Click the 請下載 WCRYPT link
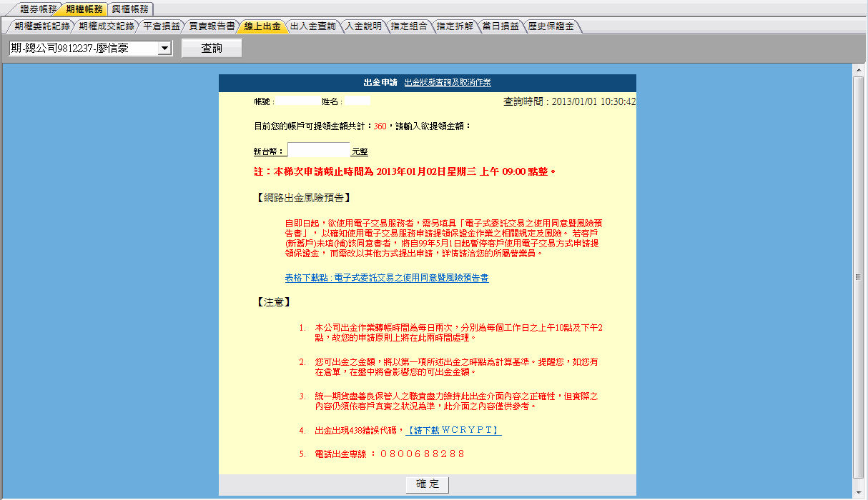Screen dimensions: 868x500 point(453,431)
